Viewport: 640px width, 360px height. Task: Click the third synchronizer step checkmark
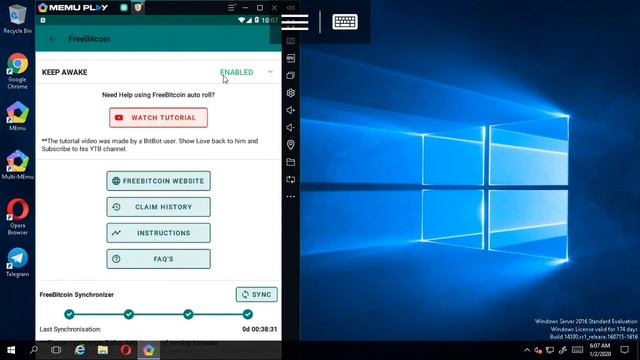pos(188,314)
